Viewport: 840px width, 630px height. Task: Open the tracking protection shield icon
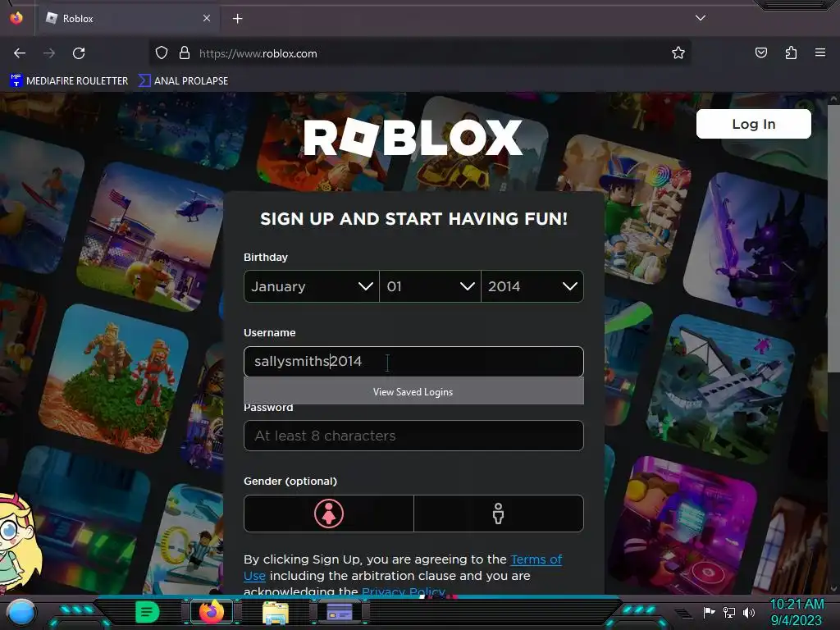point(162,52)
